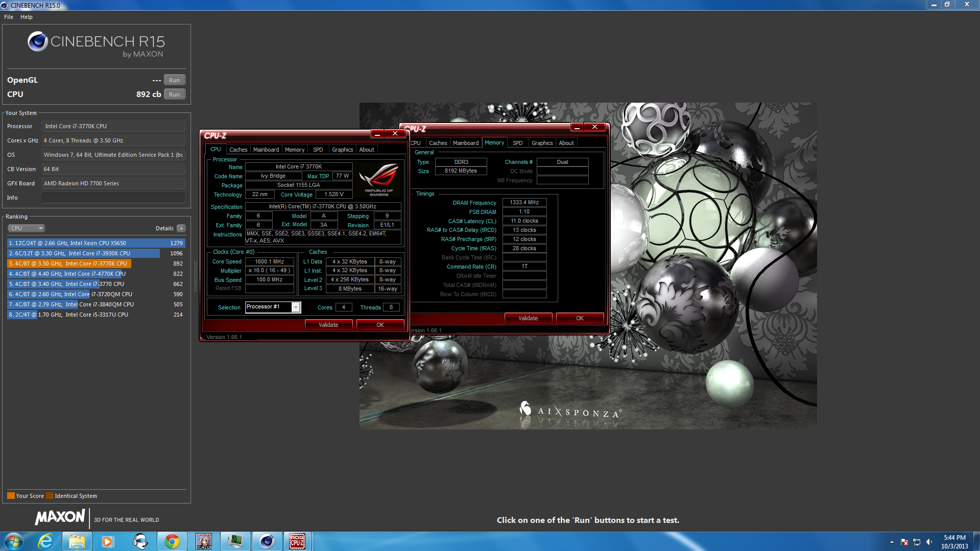This screenshot has width=980, height=551.
Task: Click the CLASSIC anime avatar taskbar icon
Action: click(x=204, y=541)
